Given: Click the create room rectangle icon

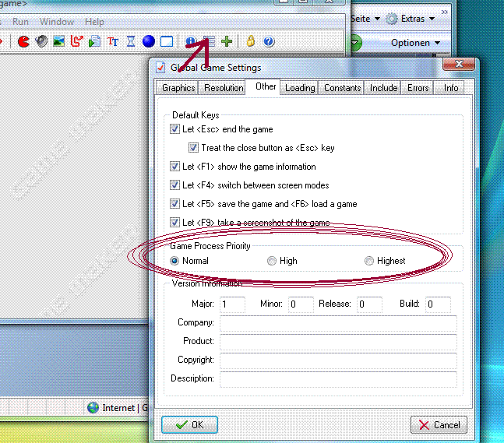Looking at the screenshot, I should coord(166,41).
